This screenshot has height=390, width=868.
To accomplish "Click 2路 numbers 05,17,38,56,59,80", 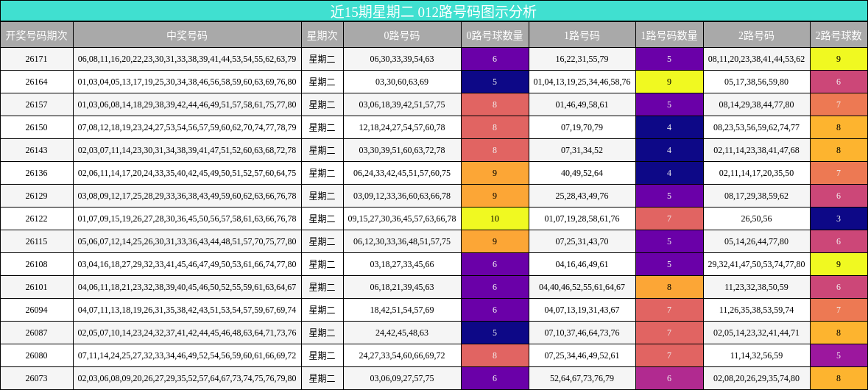I will pos(757,82).
